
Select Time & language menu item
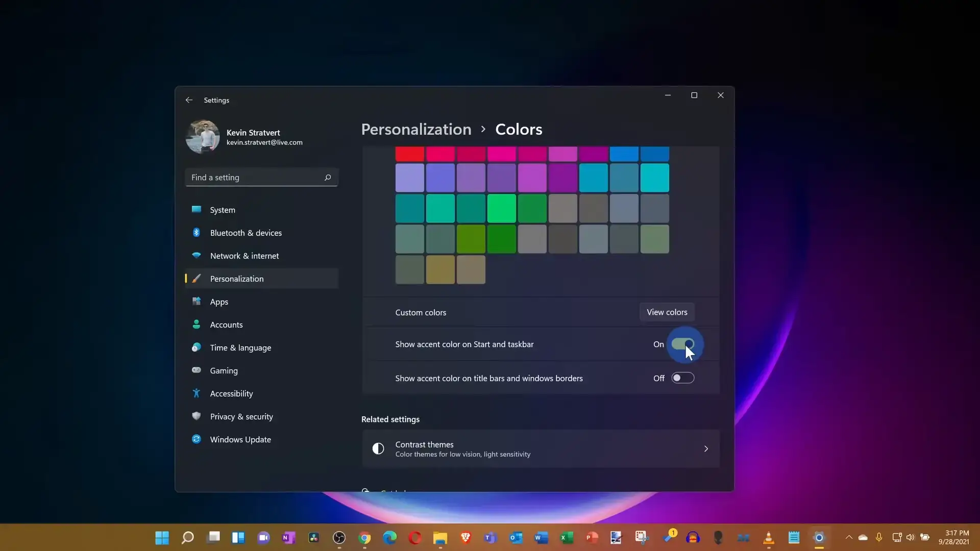click(240, 347)
